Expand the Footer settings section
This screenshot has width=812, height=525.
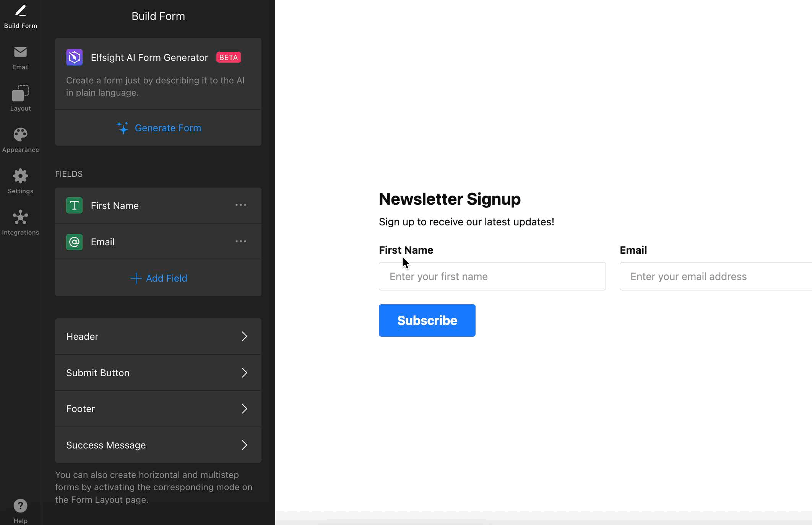(158, 409)
